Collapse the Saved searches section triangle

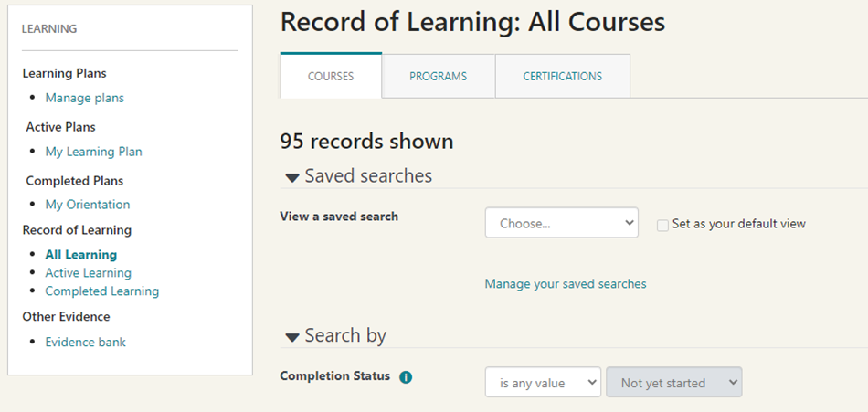(292, 177)
